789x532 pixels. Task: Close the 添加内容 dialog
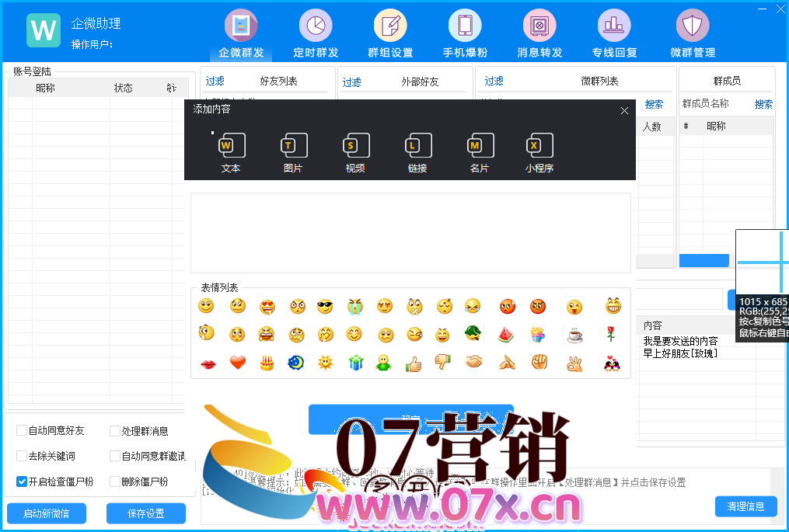pos(624,110)
